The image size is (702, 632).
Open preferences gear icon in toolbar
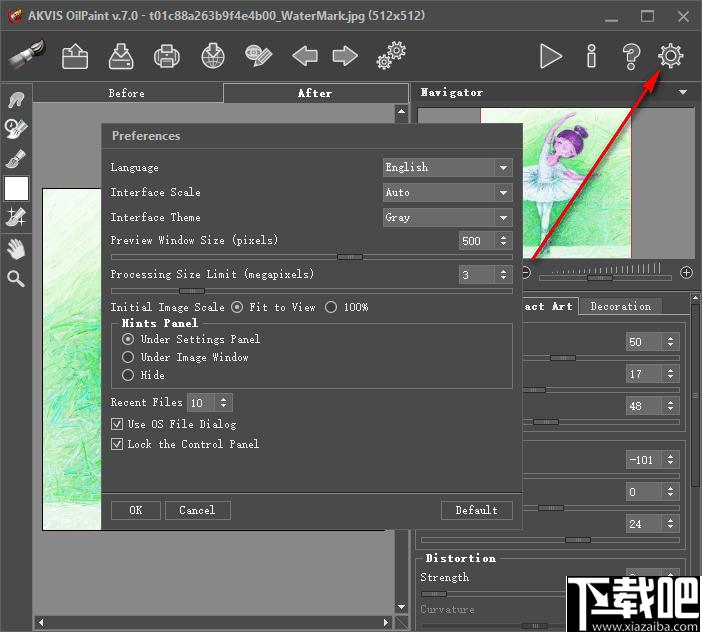tap(670, 56)
